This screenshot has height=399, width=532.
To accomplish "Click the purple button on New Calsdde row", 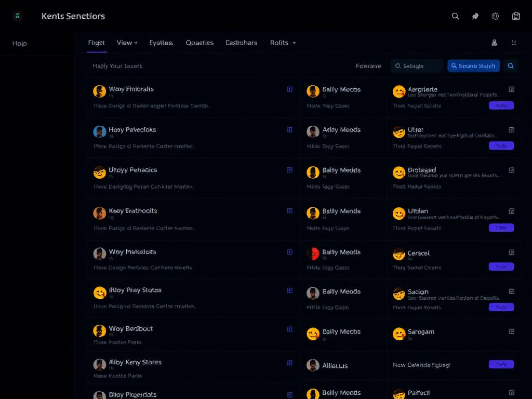I will pyautogui.click(x=501, y=364).
